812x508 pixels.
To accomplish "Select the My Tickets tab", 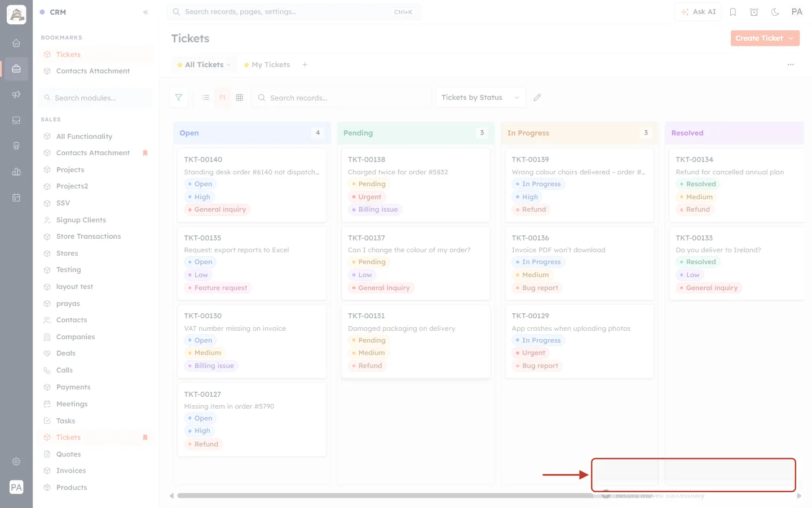I will [x=267, y=65].
